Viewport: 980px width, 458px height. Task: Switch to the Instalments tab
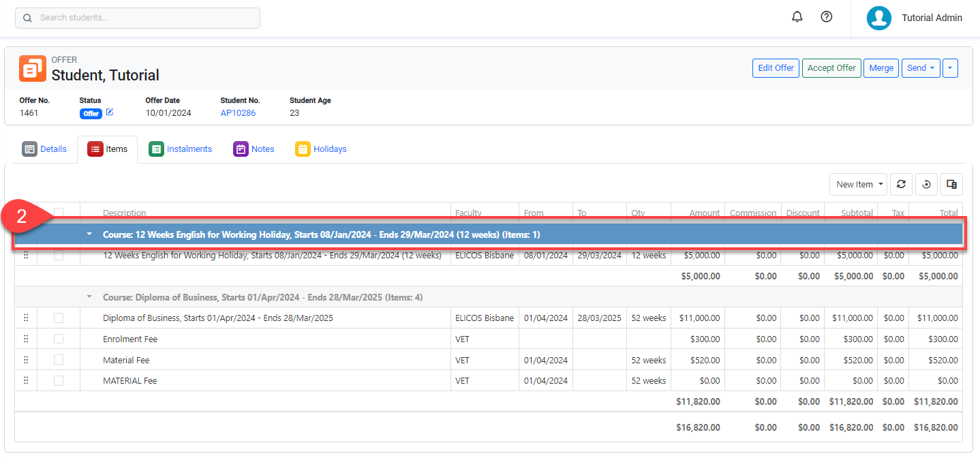click(x=181, y=149)
